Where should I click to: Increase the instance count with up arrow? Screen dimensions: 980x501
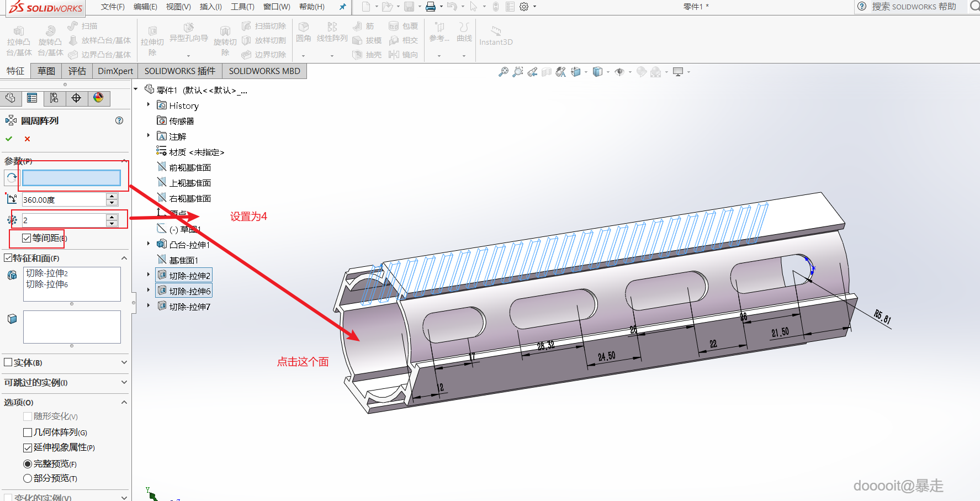(x=112, y=217)
